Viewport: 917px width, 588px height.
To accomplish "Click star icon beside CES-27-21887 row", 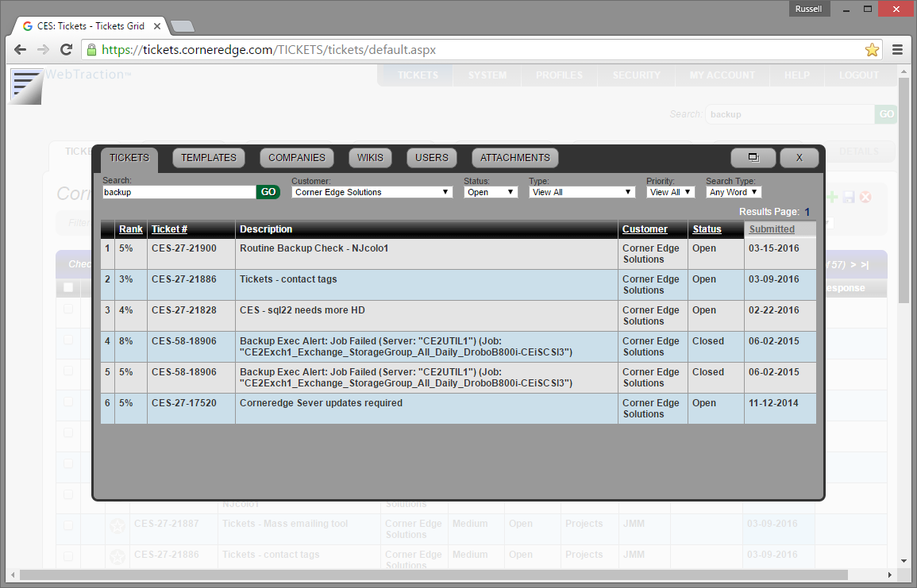I will coord(117,526).
